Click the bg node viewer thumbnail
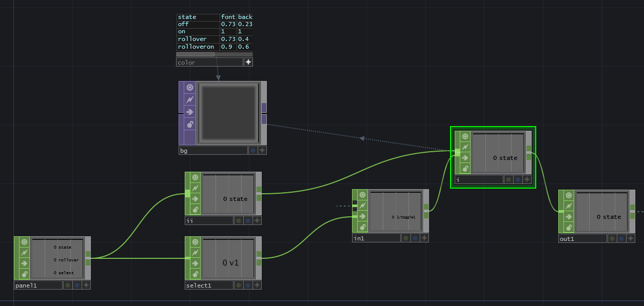Viewport: 644px width, 306px height. point(228,113)
